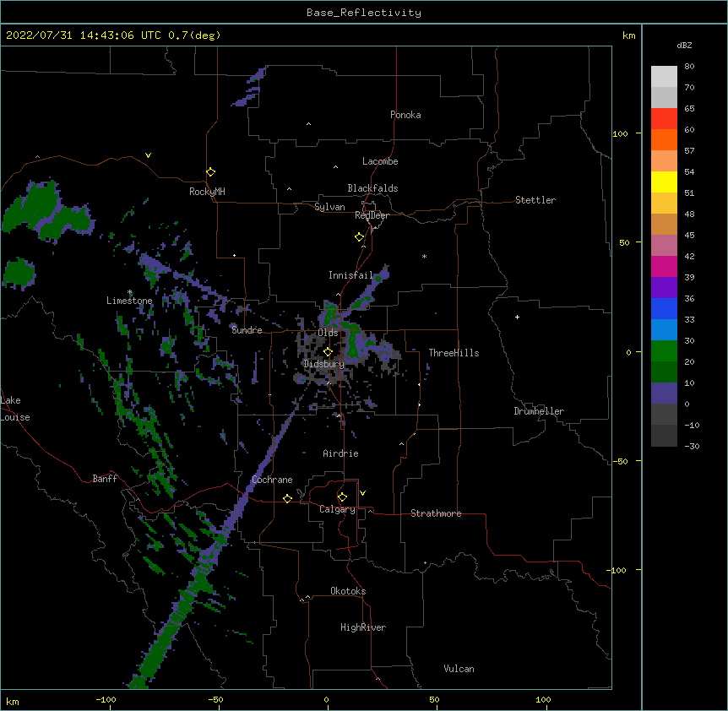Viewport: 728px width, 711px height.
Task: Choose the royal blue legend swatch near 36
Action: (x=664, y=308)
